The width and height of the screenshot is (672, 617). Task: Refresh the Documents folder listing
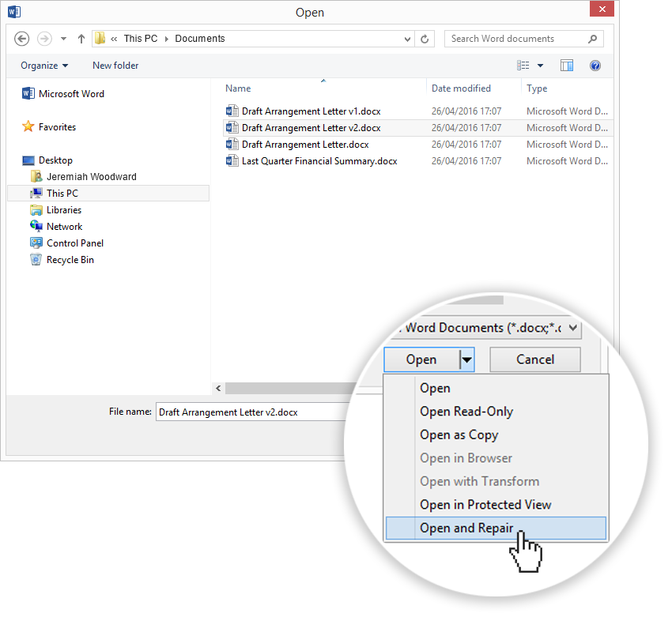click(425, 39)
